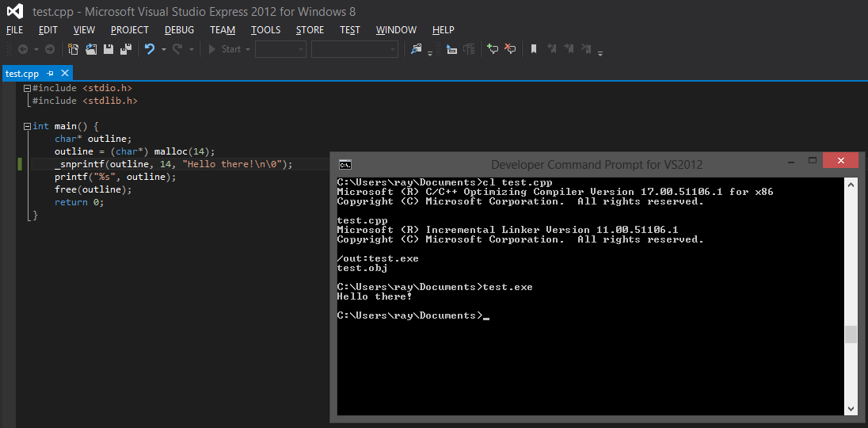Image resolution: width=868 pixels, height=428 pixels.
Task: Click the Save icon in toolbar
Action: coord(108,49)
